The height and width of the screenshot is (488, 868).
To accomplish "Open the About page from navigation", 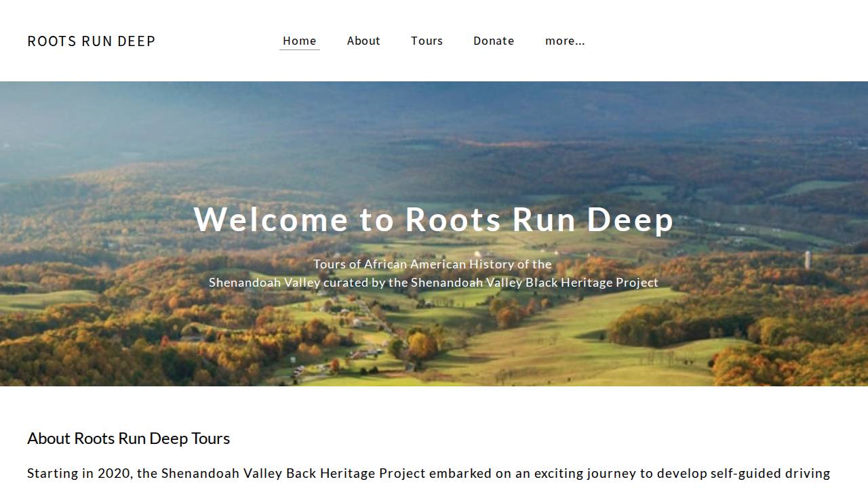I will tap(363, 41).
